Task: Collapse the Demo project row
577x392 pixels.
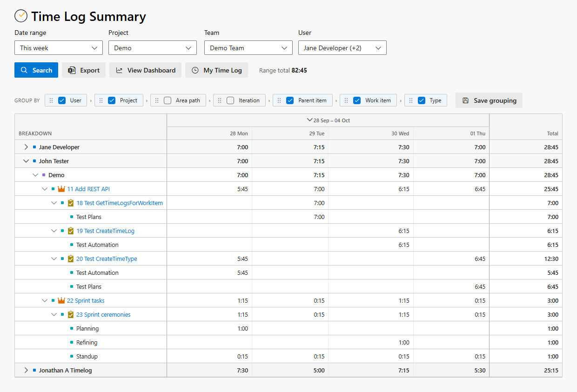Action: [x=35, y=175]
